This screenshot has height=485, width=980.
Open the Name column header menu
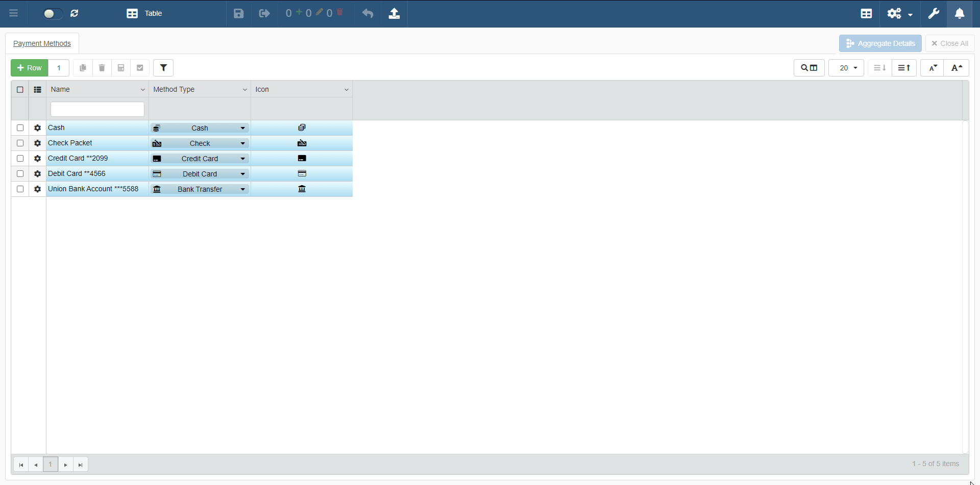(142, 90)
